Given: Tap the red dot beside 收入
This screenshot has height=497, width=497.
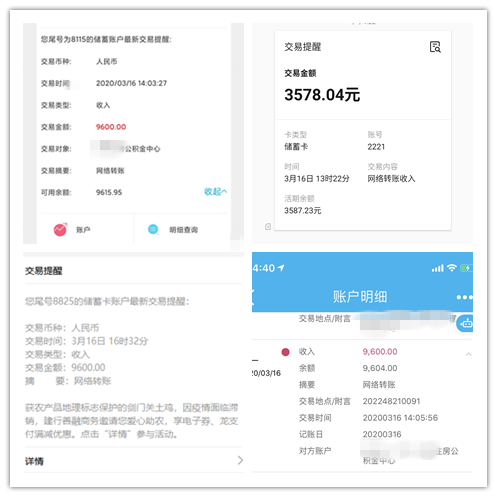Looking at the screenshot, I should (285, 352).
